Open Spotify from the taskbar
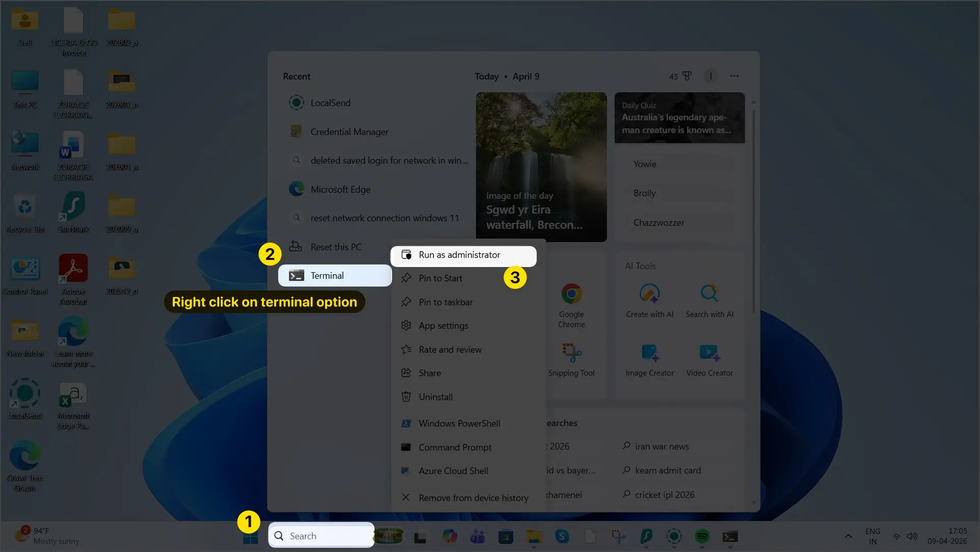 (702, 536)
